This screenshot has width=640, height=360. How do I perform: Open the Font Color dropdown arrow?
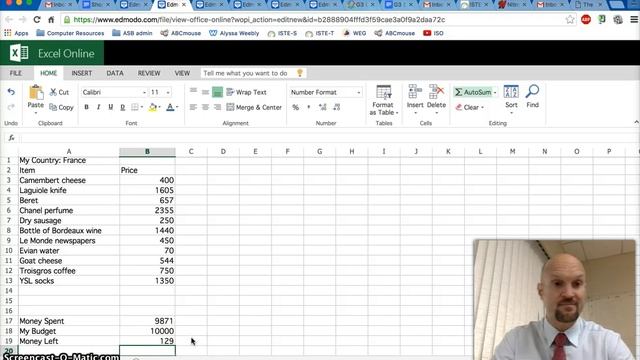pos(177,107)
